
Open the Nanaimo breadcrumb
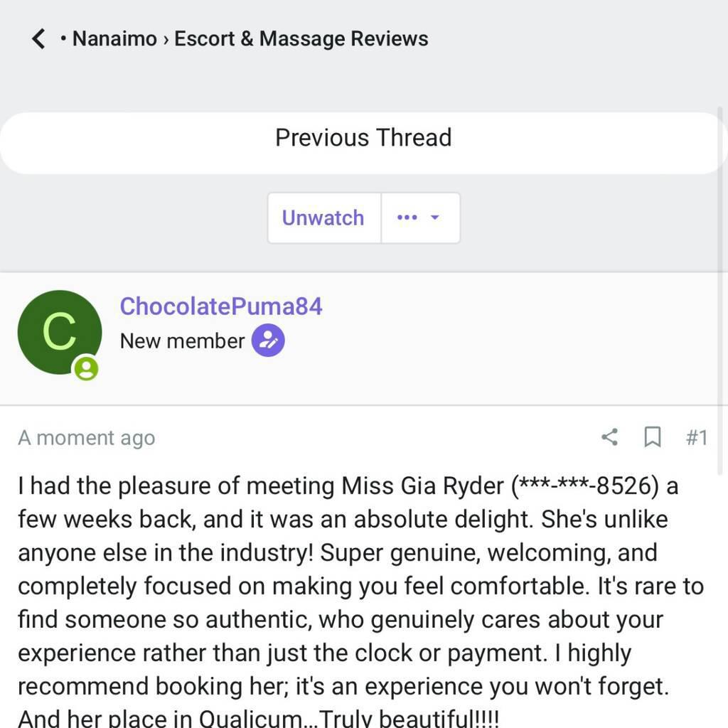114,38
